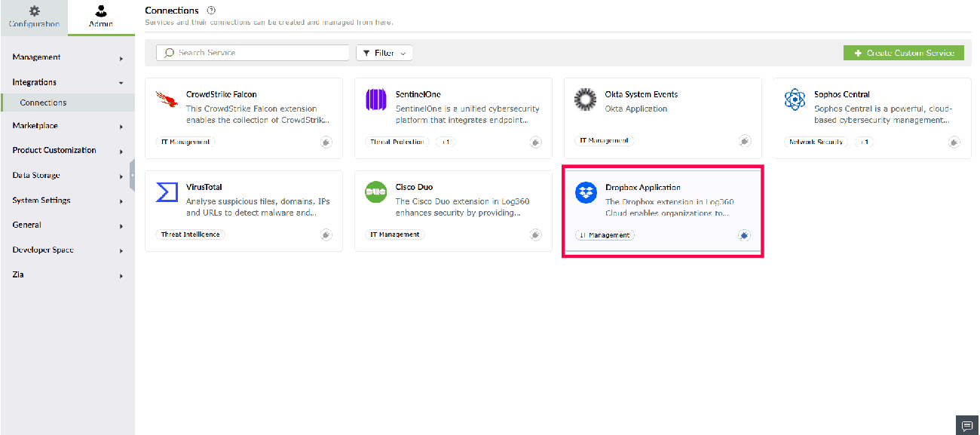The image size is (980, 435).
Task: Collapse the Integrations menu
Action: point(67,82)
